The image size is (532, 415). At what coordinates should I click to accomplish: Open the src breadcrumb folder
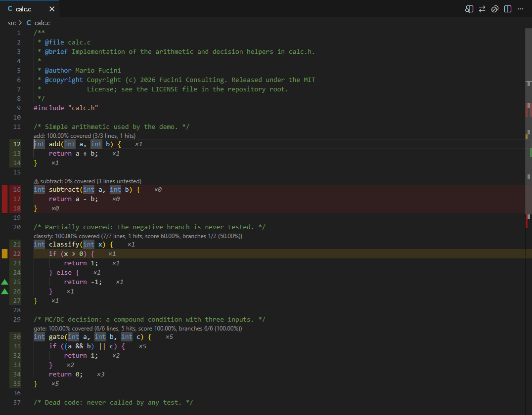12,23
